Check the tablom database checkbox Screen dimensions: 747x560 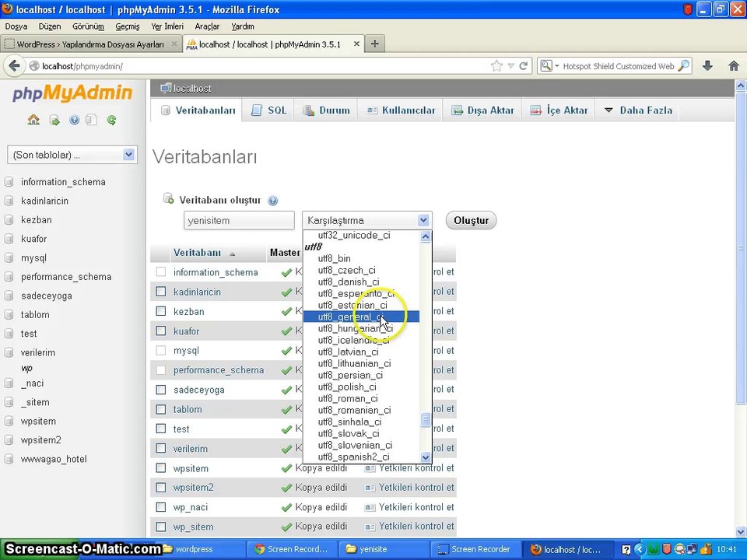coord(161,409)
